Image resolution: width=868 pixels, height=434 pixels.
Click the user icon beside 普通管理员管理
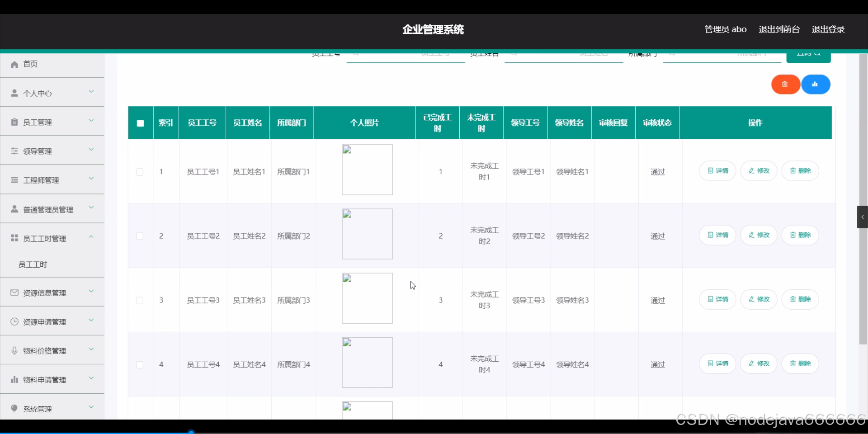(14, 209)
